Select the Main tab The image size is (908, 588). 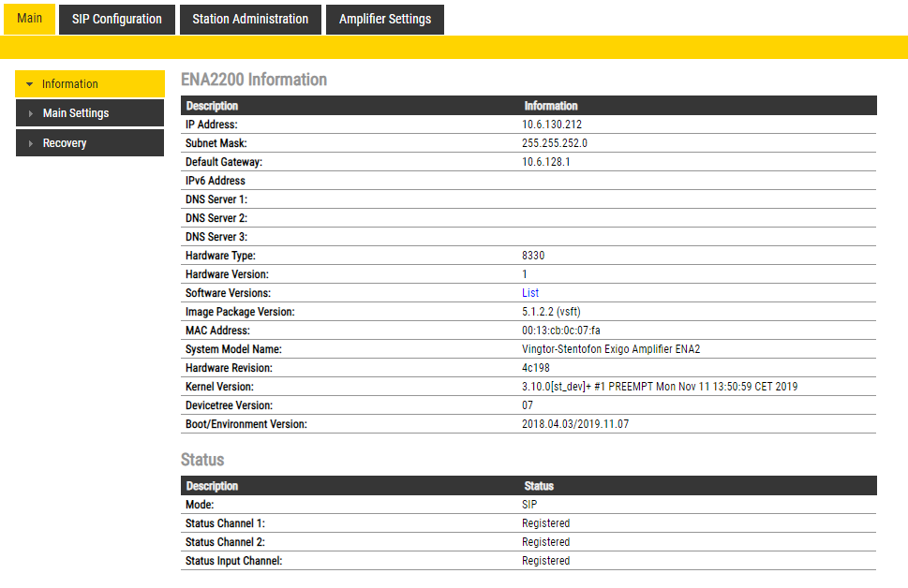[29, 19]
